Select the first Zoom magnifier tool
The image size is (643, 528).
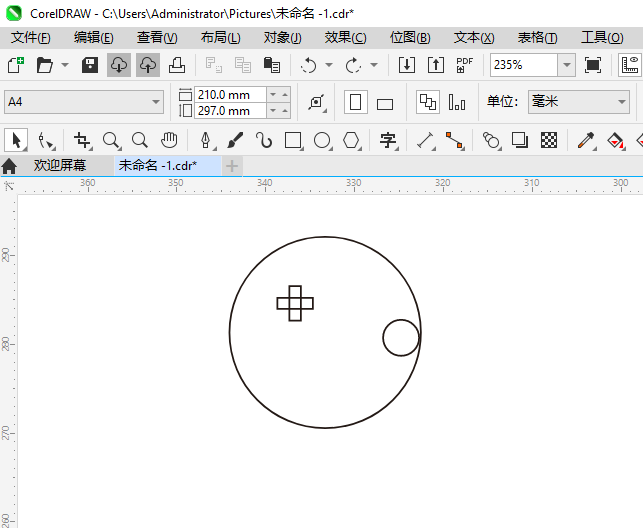point(111,140)
